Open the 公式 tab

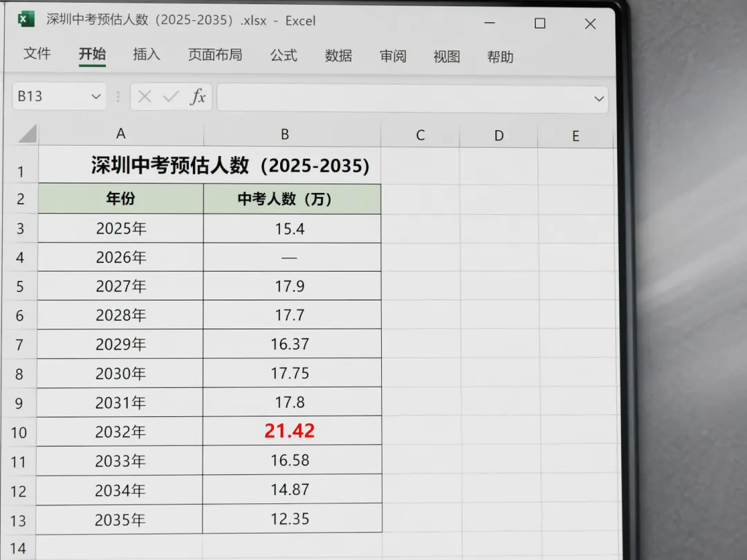pyautogui.click(x=284, y=55)
